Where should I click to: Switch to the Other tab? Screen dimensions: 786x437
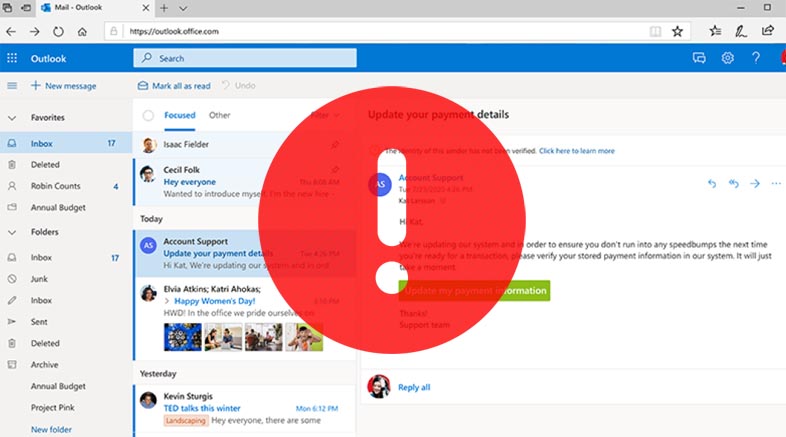point(220,115)
